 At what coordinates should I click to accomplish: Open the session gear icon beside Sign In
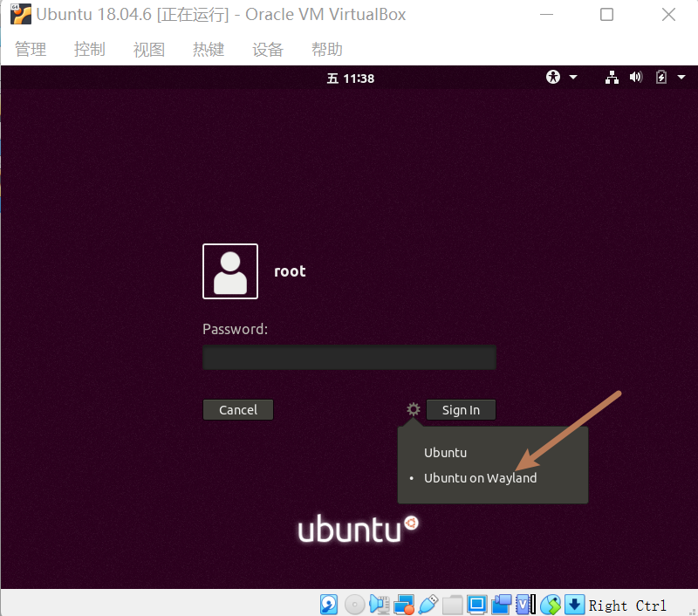pos(414,409)
